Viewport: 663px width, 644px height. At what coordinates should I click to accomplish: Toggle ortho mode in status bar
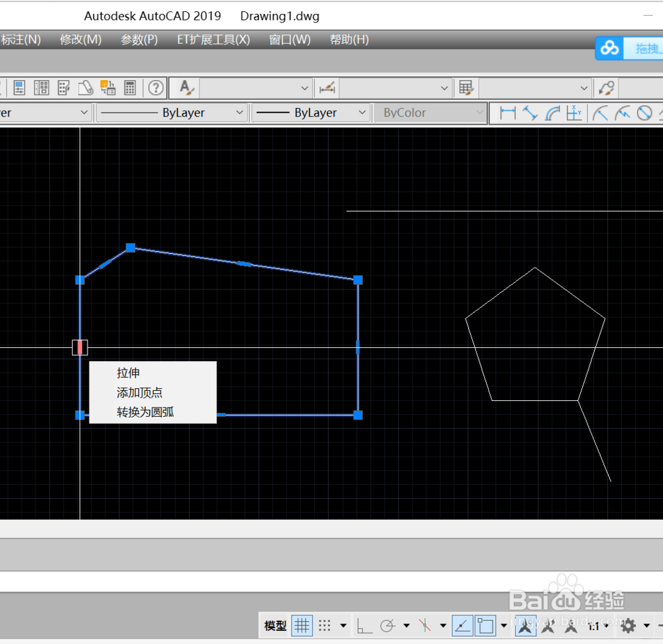point(365,625)
